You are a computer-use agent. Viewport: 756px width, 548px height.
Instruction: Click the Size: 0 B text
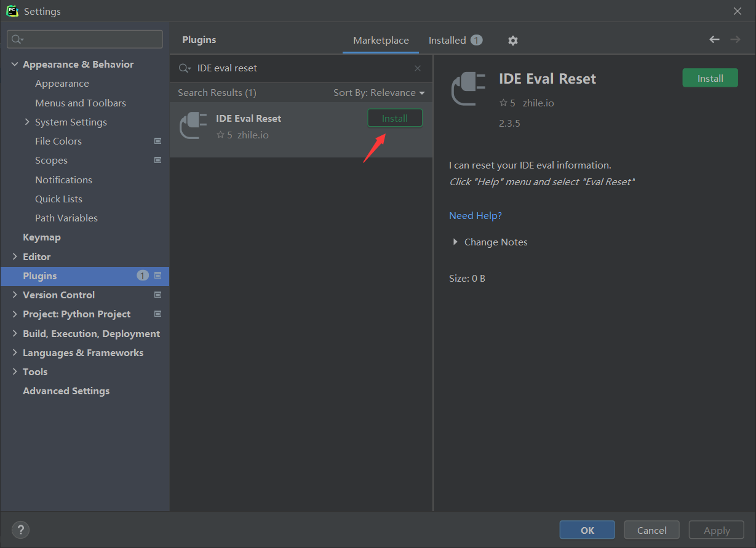point(467,279)
